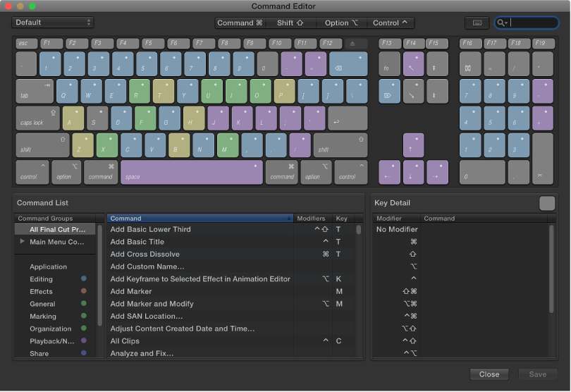Click the T key on virtual keyboard
571x392 pixels.
pyautogui.click(x=164, y=91)
